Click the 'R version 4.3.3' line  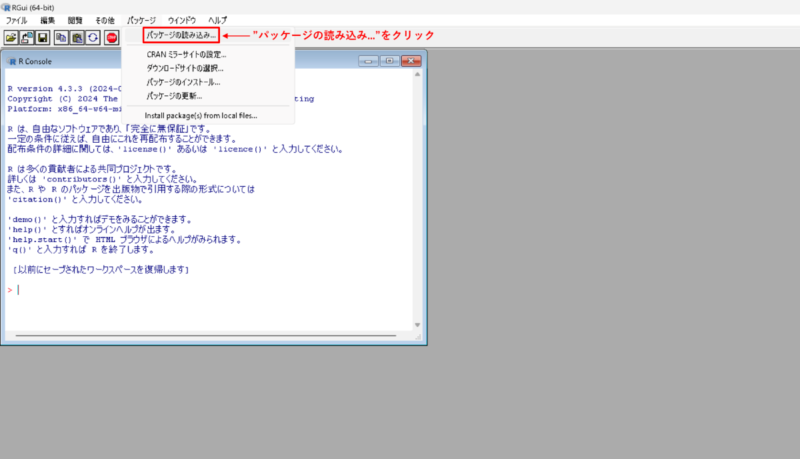coord(65,89)
